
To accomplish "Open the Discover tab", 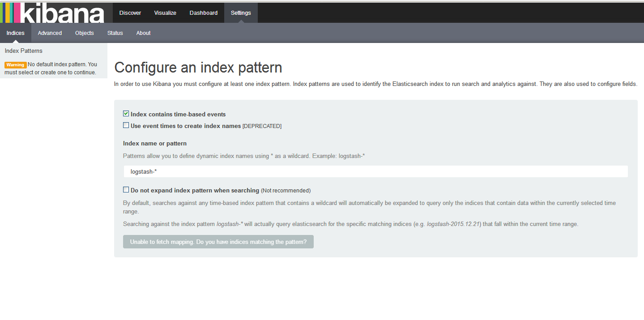I will 130,13.
